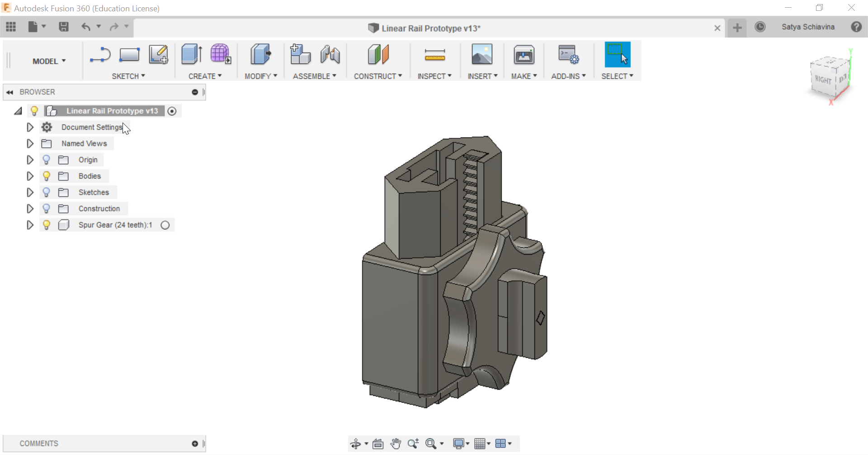868x455 pixels.
Task: Close the Linear Rail Prototype v13 tab
Action: click(x=717, y=28)
